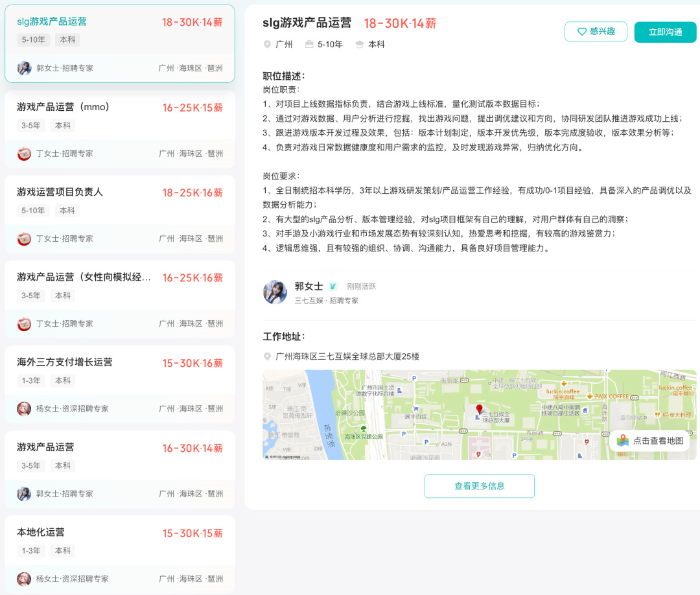The width and height of the screenshot is (700, 595).
Task: Click 郭女士 recruiter avatar in detail panel
Action: 275,293
